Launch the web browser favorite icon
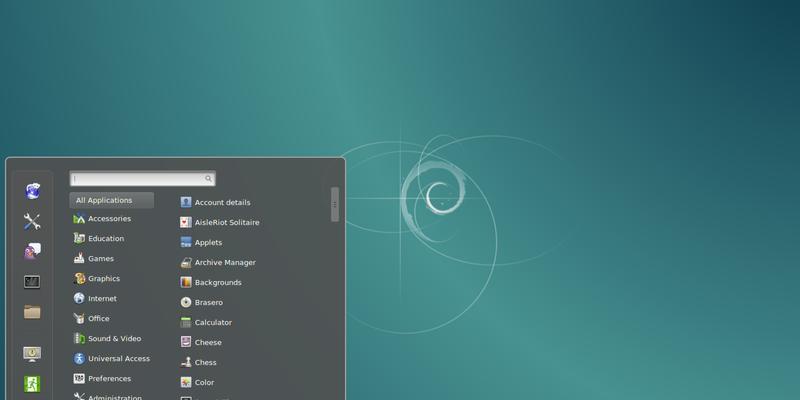This screenshot has width=800, height=400. tap(33, 191)
